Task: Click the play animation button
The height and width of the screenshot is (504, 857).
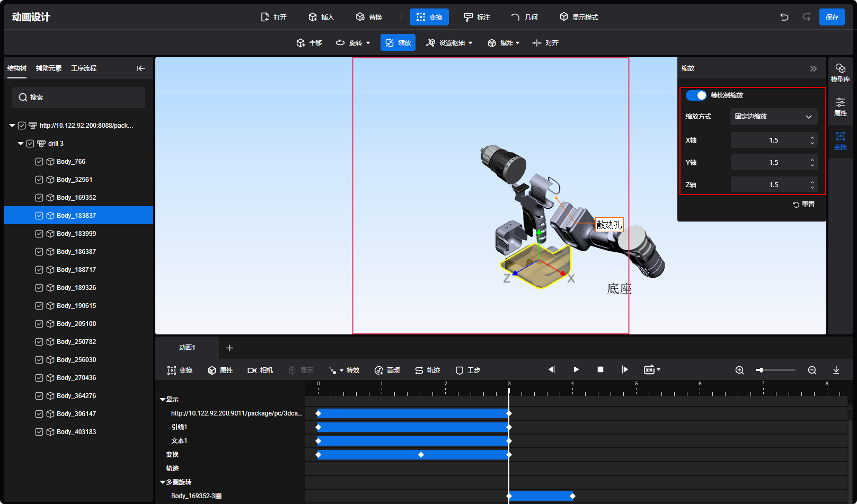Action: [x=576, y=369]
